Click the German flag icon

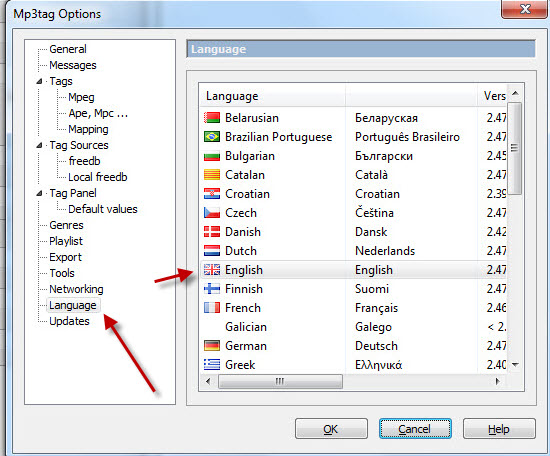[x=212, y=346]
